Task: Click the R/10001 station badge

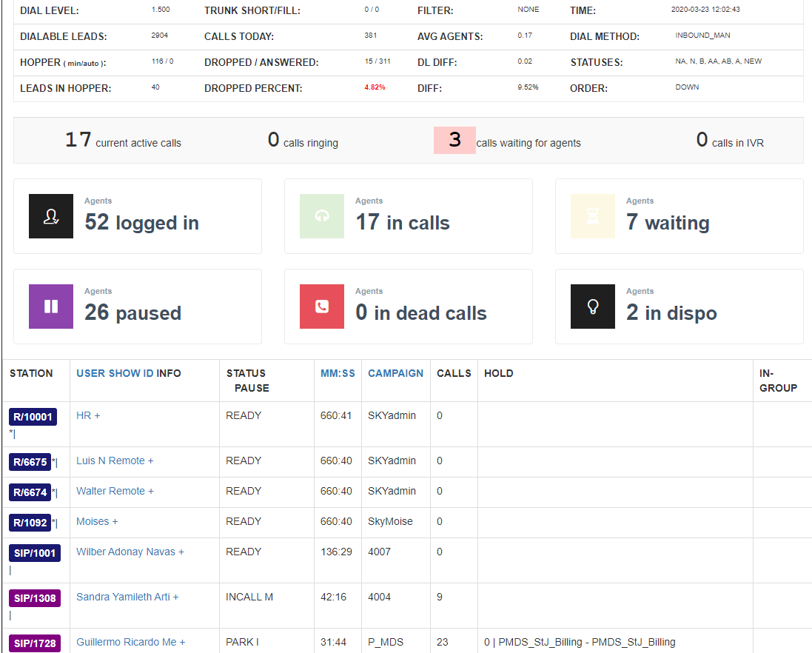Action: tap(33, 417)
